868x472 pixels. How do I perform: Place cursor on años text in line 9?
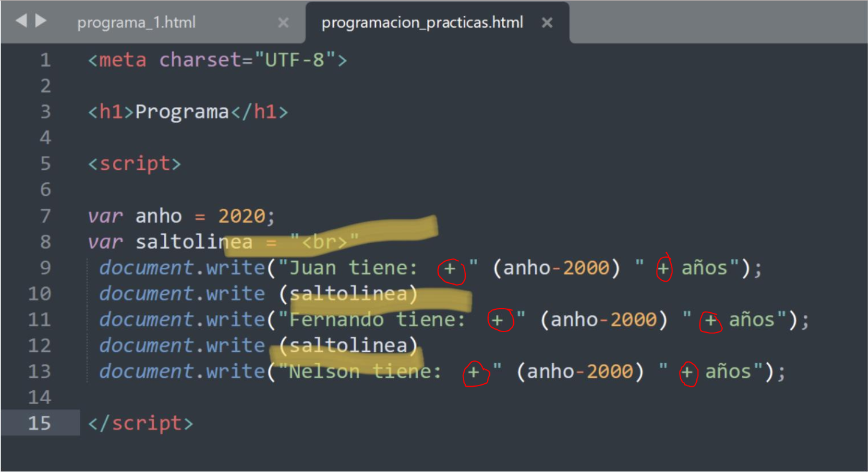click(x=705, y=267)
